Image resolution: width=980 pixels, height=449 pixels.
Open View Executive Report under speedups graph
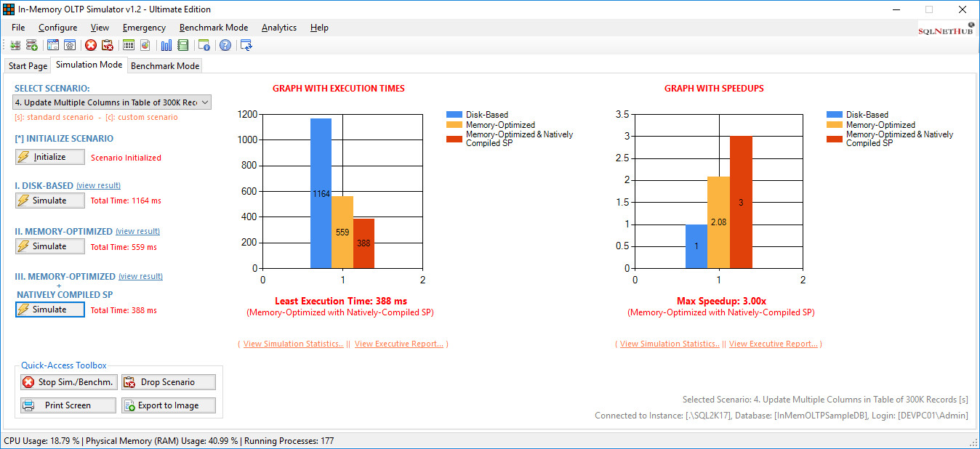coord(774,344)
